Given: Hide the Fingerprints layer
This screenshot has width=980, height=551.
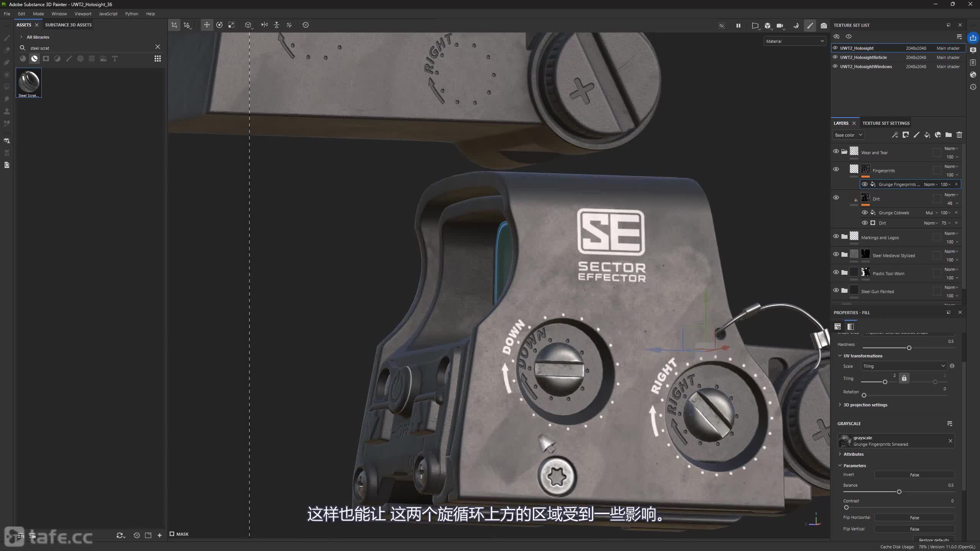Looking at the screenshot, I should pos(836,169).
